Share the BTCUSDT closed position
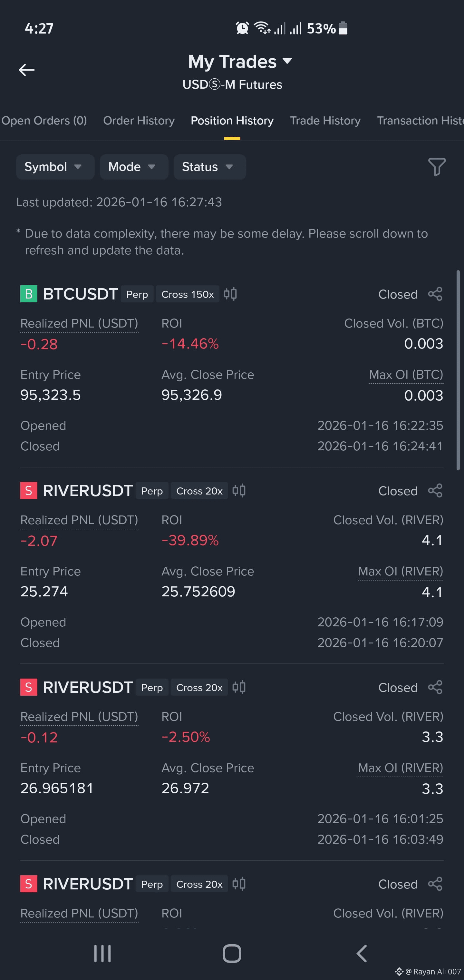The width and height of the screenshot is (464, 980). [x=435, y=294]
